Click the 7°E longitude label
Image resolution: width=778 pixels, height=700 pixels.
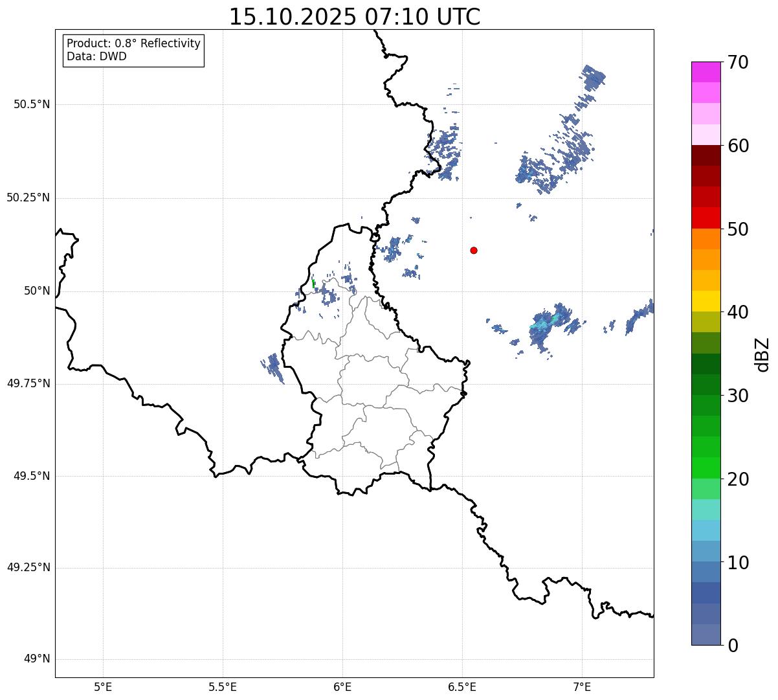click(x=582, y=686)
